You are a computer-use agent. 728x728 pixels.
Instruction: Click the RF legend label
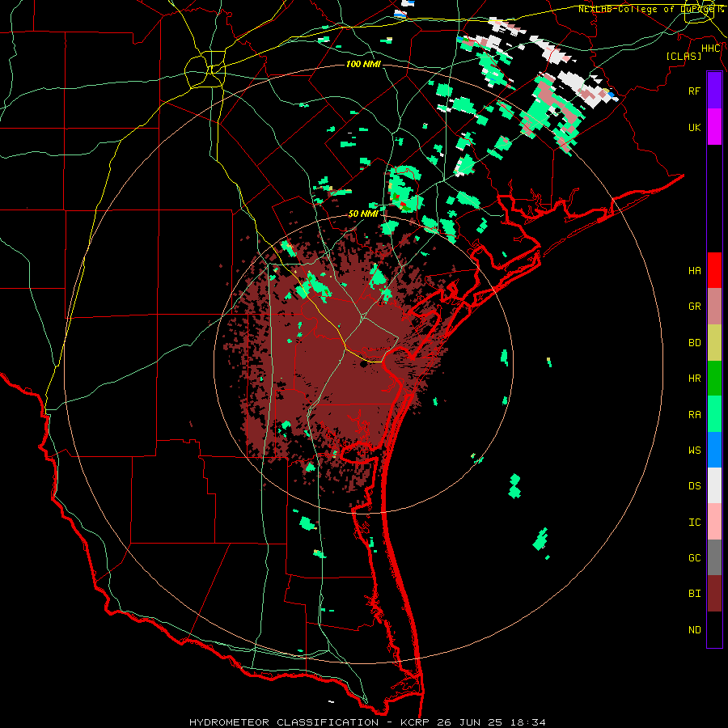pos(695,91)
